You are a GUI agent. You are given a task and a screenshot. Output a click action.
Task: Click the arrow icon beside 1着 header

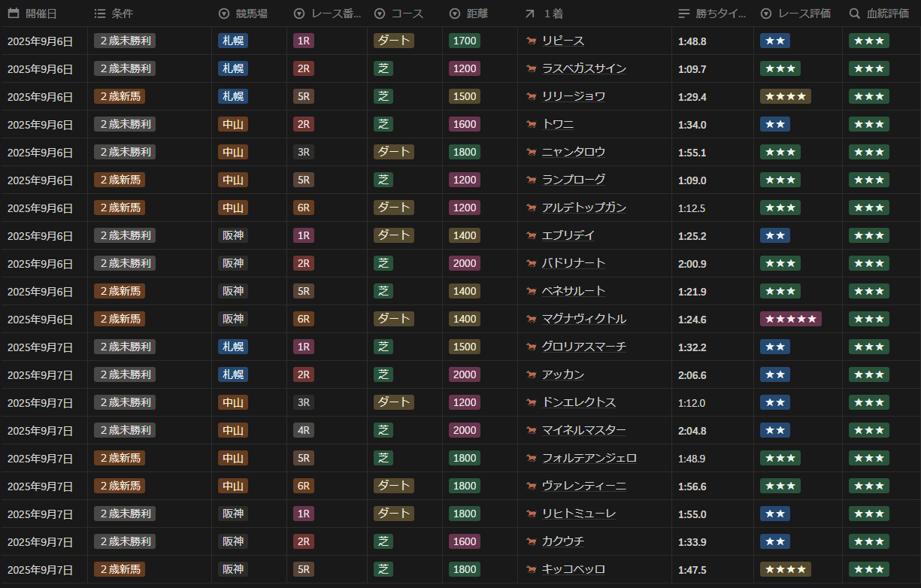point(530,14)
